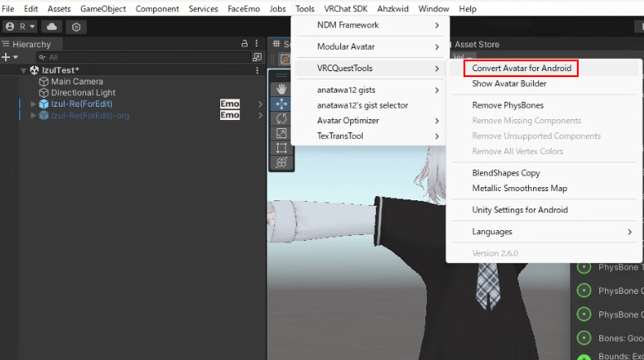The width and height of the screenshot is (644, 360).
Task: Click Directional Light cube icon
Action: (x=44, y=94)
